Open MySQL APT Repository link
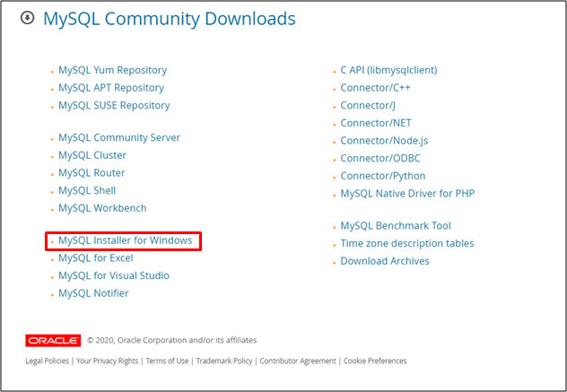Viewport: 567px width, 392px height. [x=111, y=88]
